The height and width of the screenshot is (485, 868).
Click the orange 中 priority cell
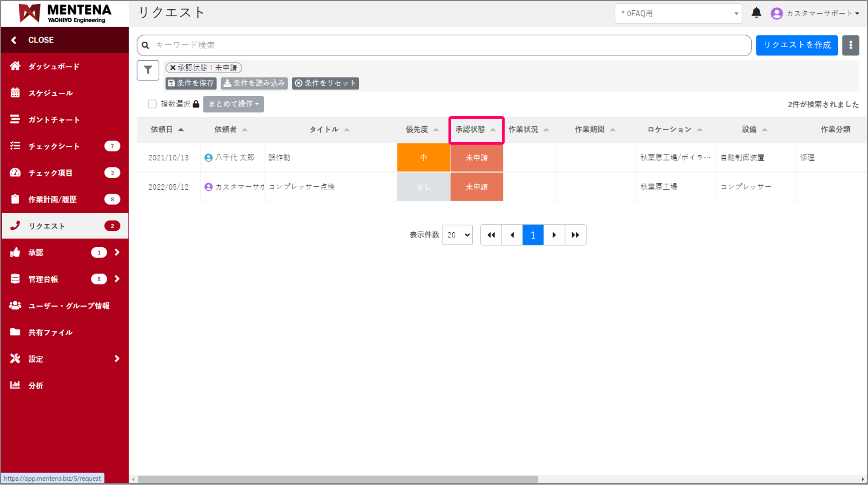click(x=423, y=157)
